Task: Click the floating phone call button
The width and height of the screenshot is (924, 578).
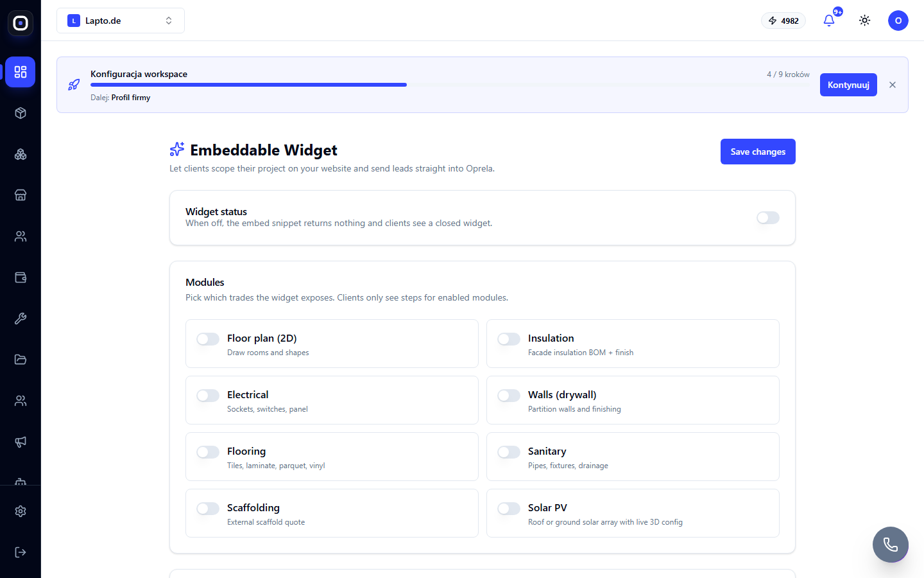Action: tap(891, 545)
